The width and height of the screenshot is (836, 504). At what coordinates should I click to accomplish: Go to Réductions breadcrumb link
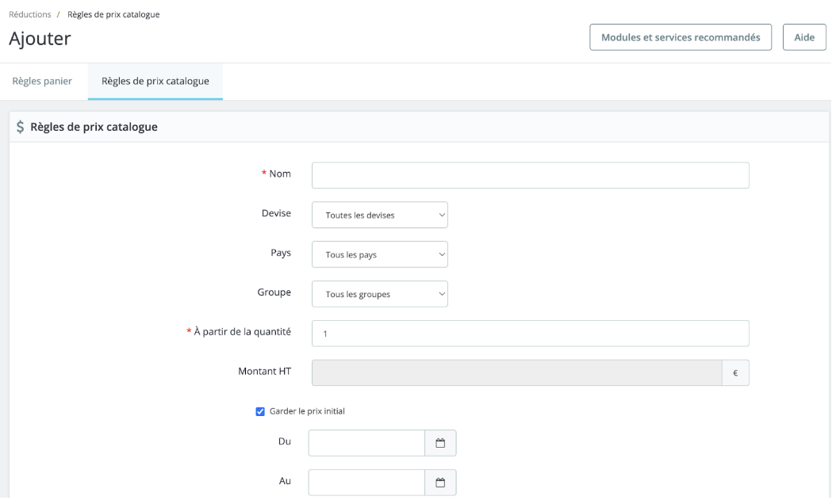pyautogui.click(x=30, y=14)
